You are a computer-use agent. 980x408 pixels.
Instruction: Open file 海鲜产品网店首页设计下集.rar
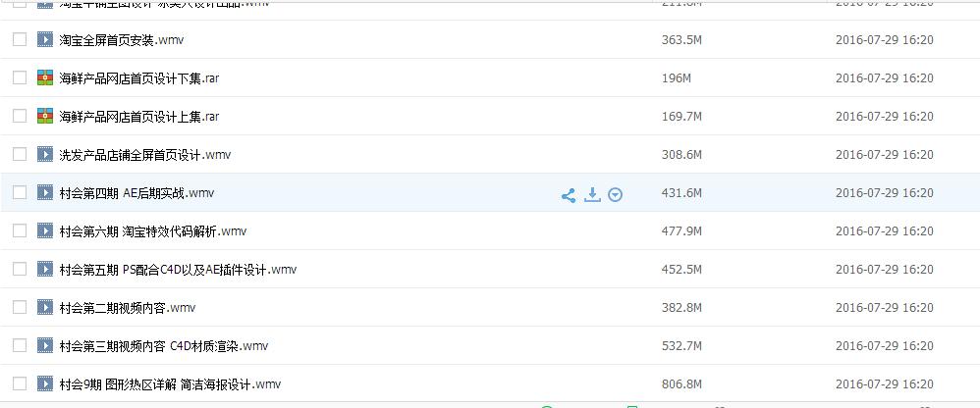139,78
